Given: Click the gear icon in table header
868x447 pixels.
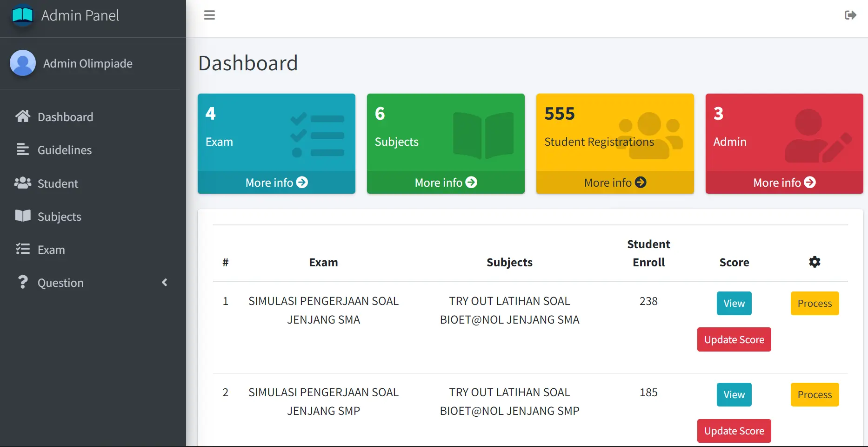Looking at the screenshot, I should click(815, 262).
